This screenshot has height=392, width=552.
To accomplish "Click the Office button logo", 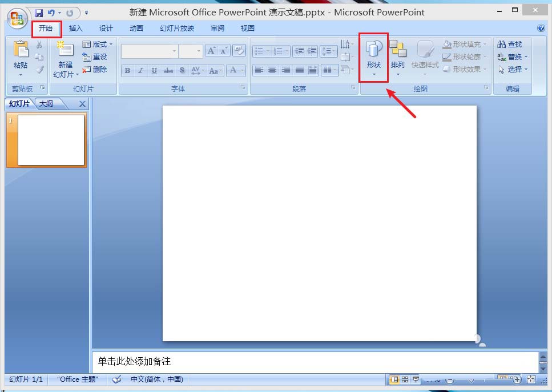I will tap(17, 18).
